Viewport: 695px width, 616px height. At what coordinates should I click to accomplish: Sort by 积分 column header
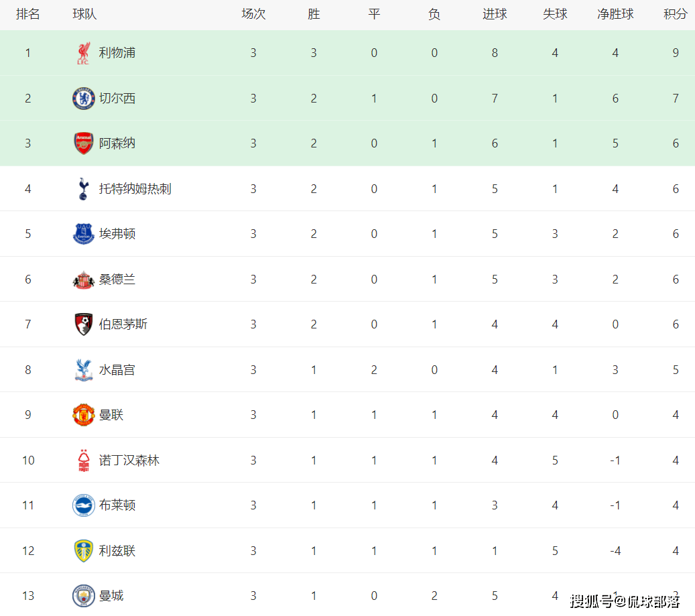point(675,14)
